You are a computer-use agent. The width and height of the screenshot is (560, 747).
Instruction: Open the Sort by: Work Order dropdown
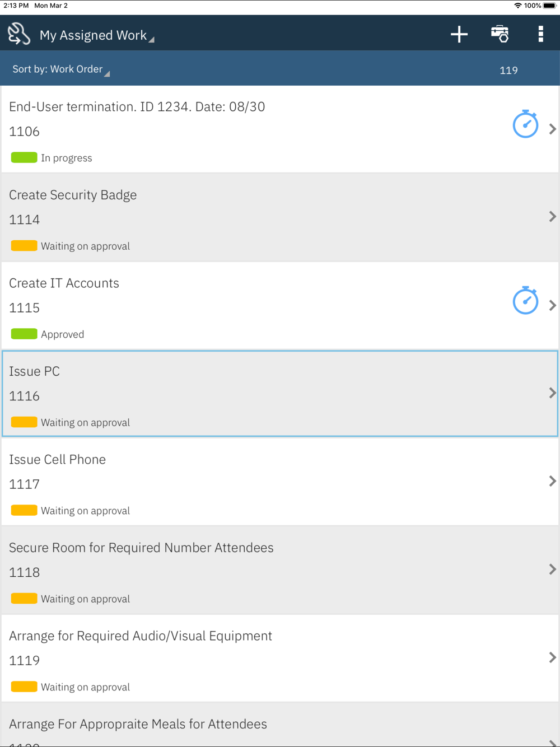click(x=61, y=69)
